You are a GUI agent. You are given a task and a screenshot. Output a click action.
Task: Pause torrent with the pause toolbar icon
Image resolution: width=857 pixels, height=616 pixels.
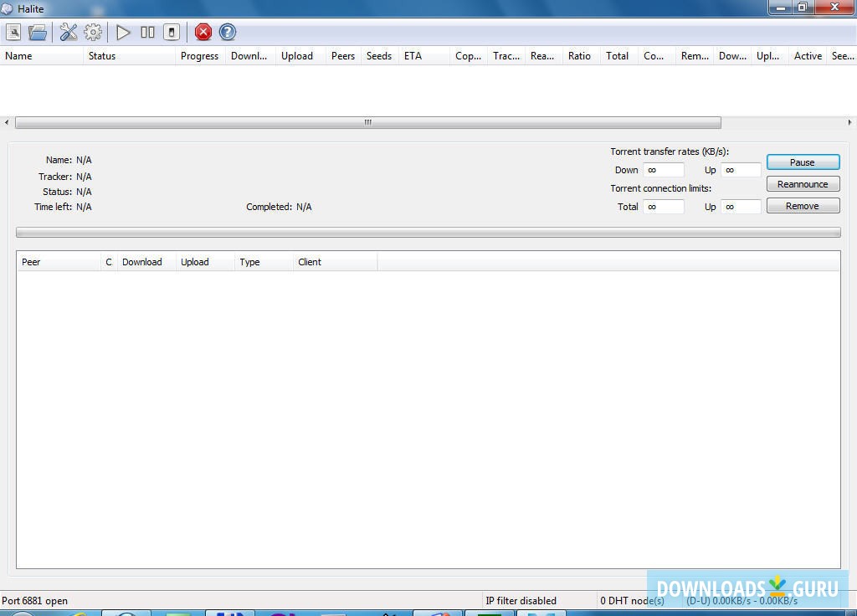pyautogui.click(x=147, y=32)
